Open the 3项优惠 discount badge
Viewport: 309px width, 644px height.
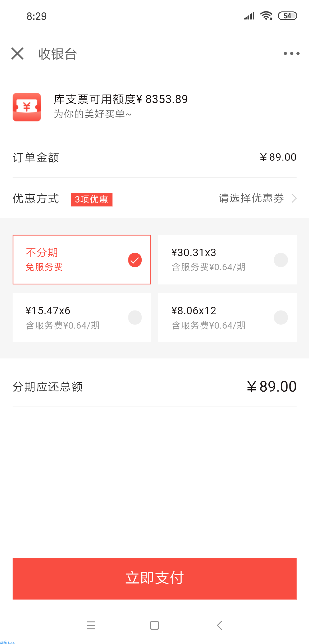(x=92, y=199)
